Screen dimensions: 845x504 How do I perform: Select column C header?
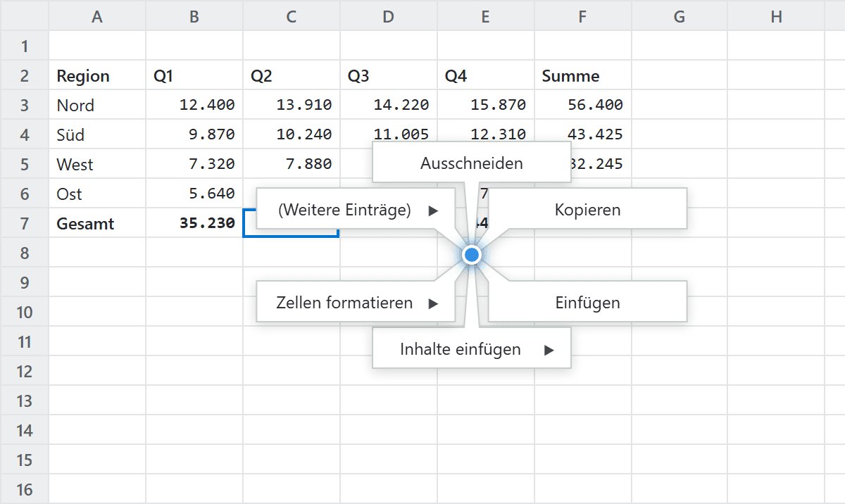pyautogui.click(x=292, y=17)
